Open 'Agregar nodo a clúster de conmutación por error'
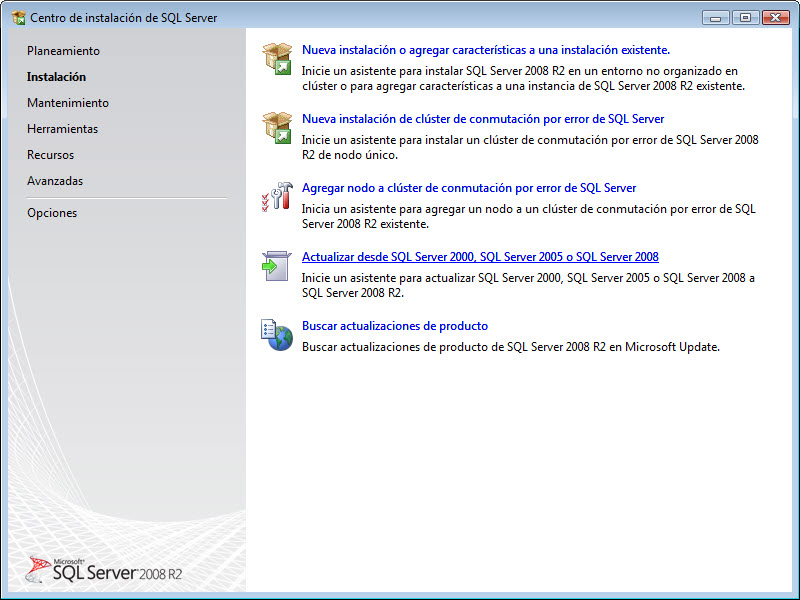 pyautogui.click(x=469, y=188)
